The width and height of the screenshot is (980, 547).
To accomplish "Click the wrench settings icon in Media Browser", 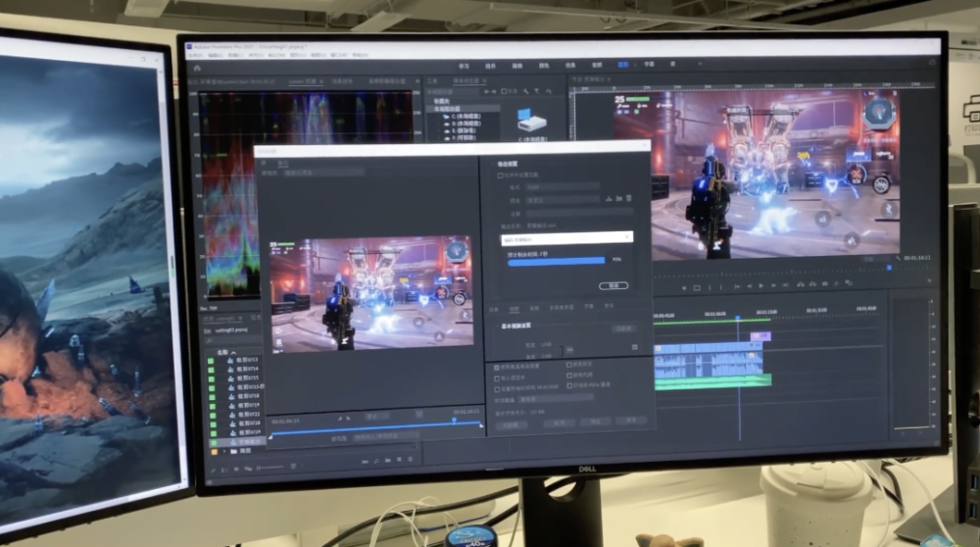I will pyautogui.click(x=526, y=91).
